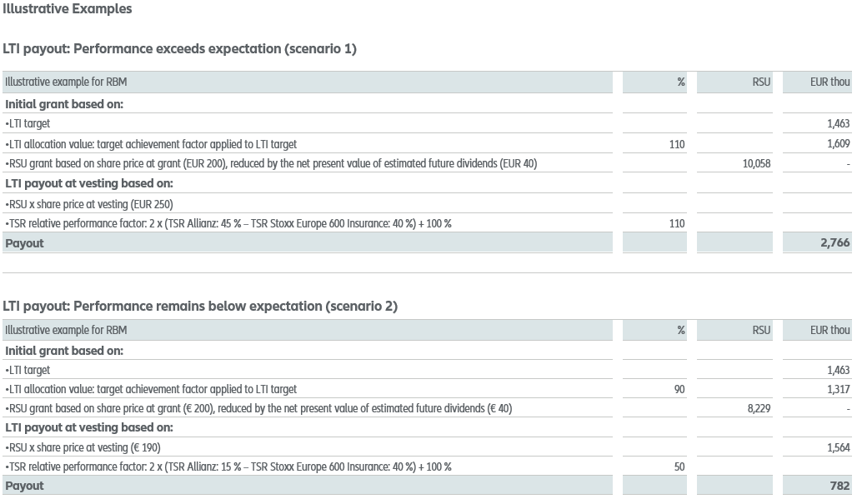Click scenario 2 'Initial grant based on:' label
Image resolution: width=857 pixels, height=504 pixels.
click(x=64, y=351)
